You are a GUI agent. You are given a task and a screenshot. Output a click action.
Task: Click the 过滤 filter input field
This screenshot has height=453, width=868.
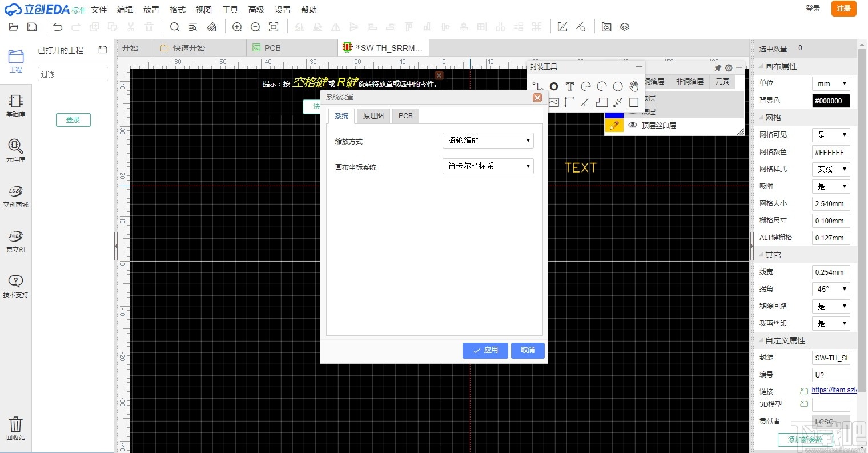73,74
